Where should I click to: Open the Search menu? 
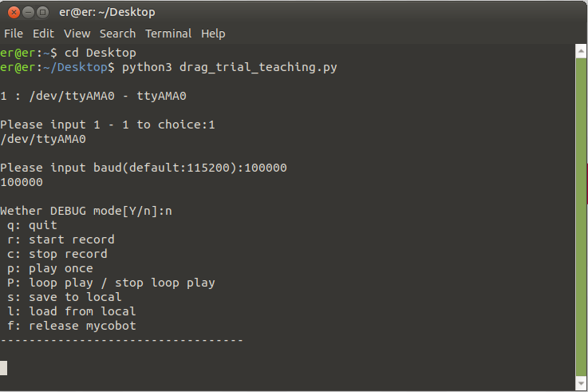point(117,34)
